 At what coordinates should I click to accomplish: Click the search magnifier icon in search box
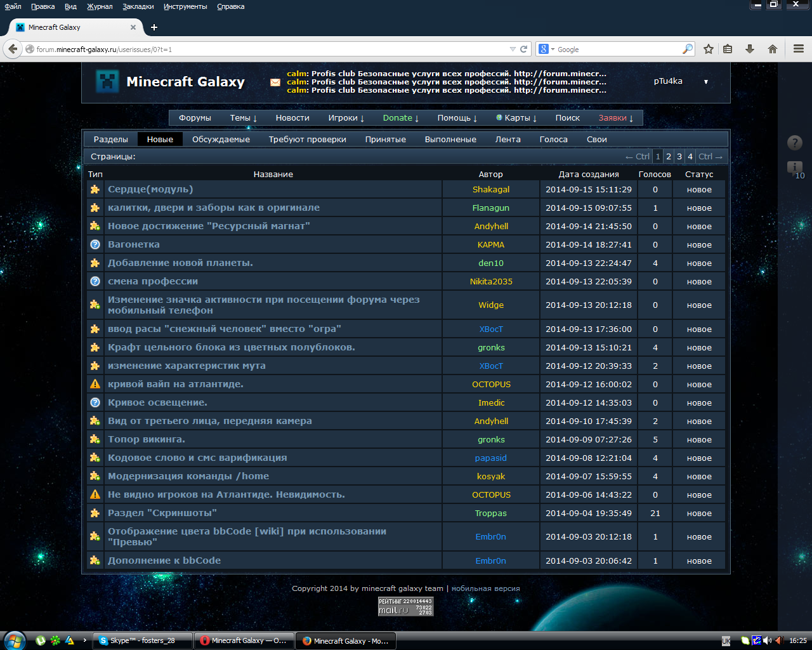click(x=687, y=49)
